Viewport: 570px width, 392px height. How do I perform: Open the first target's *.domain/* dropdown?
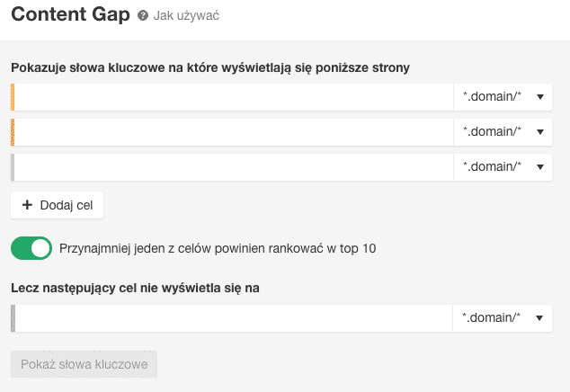point(503,97)
